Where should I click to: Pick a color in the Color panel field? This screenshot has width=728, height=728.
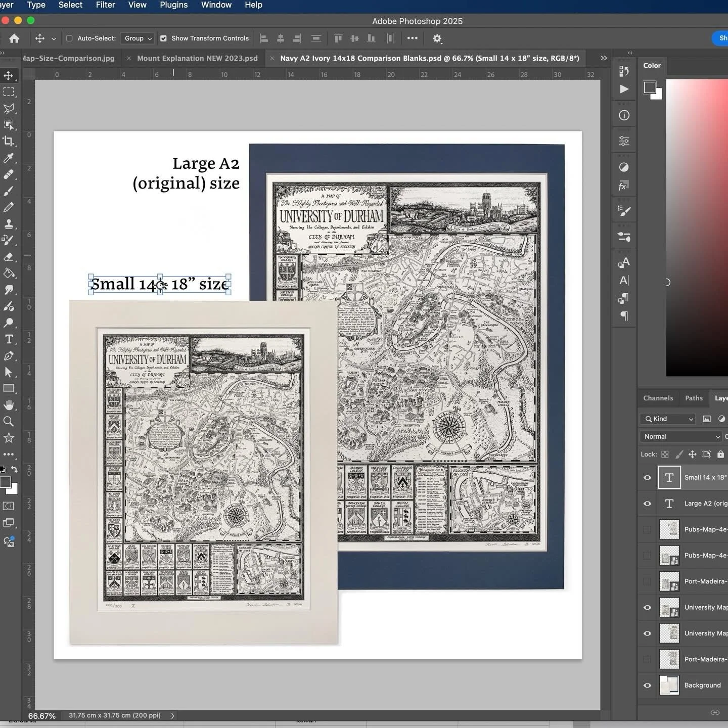tap(697, 227)
